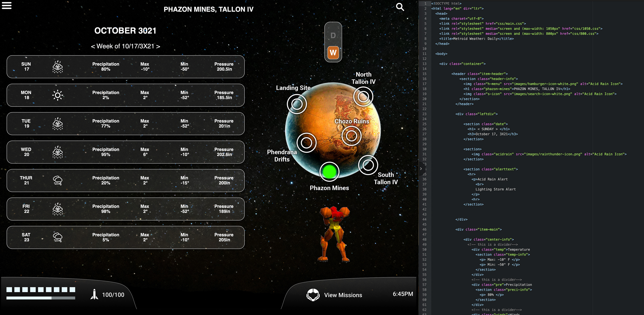This screenshot has width=644, height=315.
Task: Click the windy cloud icon for THUR 21
Action: click(58, 181)
